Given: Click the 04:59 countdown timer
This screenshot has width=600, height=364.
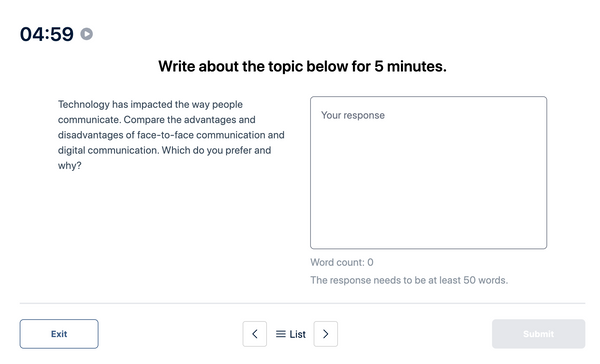Looking at the screenshot, I should [x=47, y=34].
